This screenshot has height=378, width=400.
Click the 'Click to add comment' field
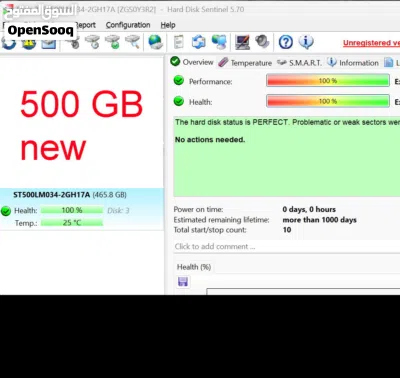pyautogui.click(x=287, y=247)
